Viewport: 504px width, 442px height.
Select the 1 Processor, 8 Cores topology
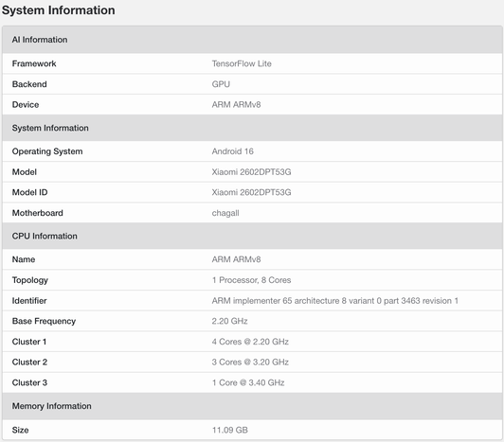pyautogui.click(x=251, y=280)
